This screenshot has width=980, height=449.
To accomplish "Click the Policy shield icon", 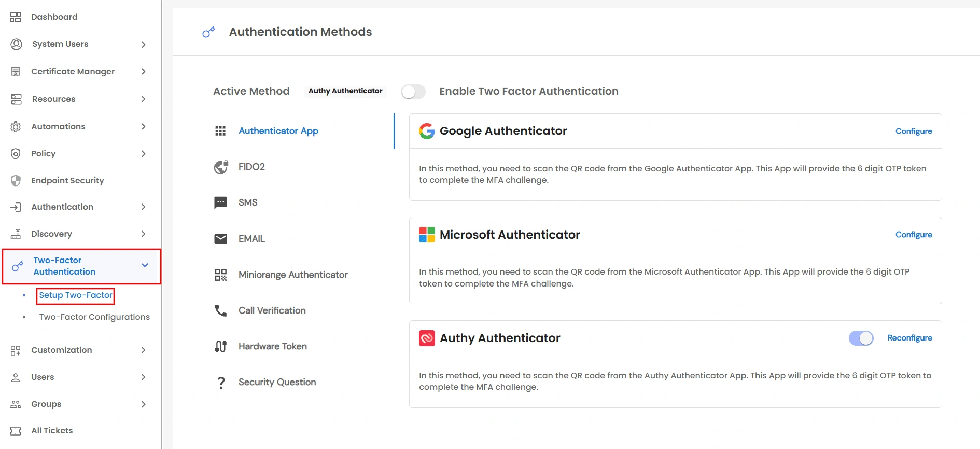I will tap(16, 154).
